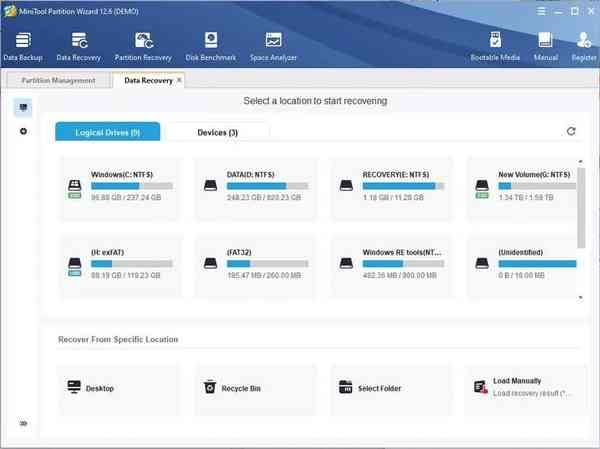Click the Select Folder icon
This screenshot has height=449, width=600.
point(346,387)
